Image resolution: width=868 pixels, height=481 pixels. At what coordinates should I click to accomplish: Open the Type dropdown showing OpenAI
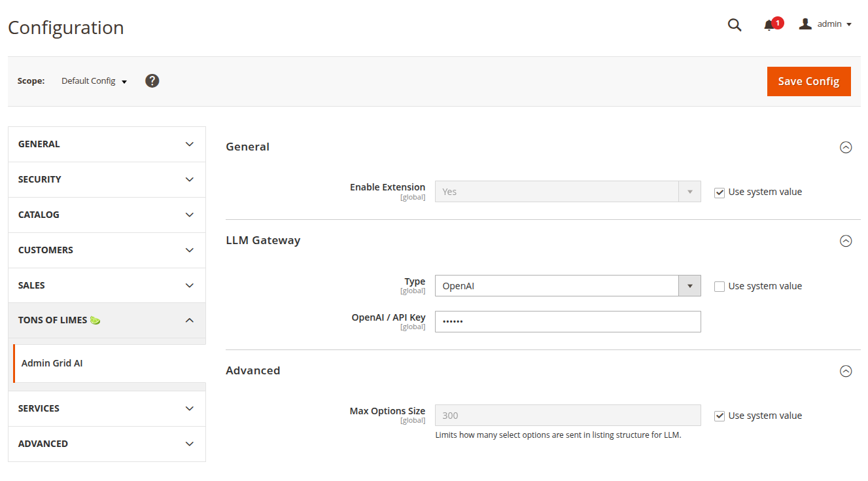point(568,286)
